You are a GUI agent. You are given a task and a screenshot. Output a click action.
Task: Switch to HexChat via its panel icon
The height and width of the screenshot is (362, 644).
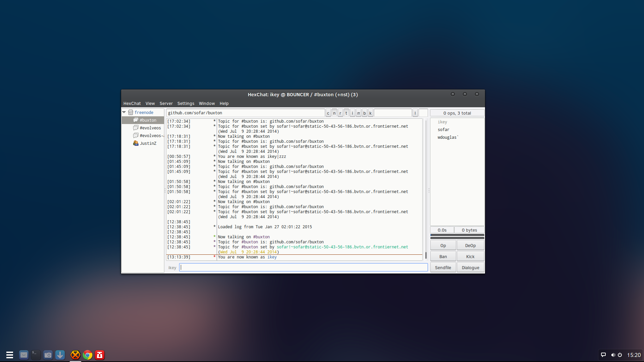75,355
